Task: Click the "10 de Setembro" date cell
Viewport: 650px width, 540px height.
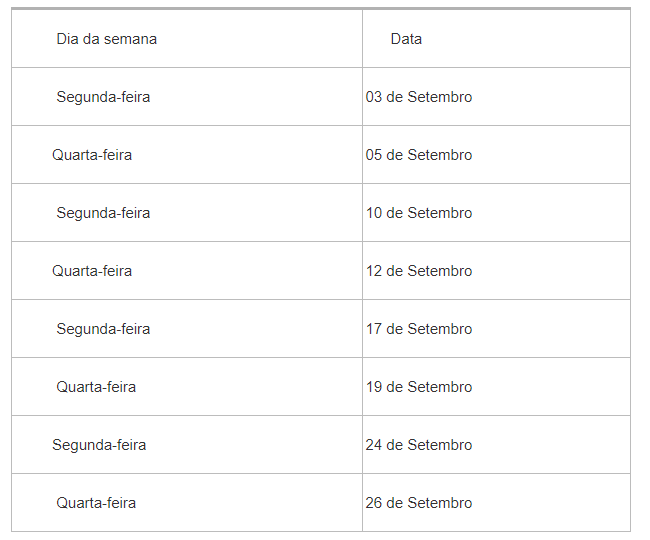Action: pos(419,213)
